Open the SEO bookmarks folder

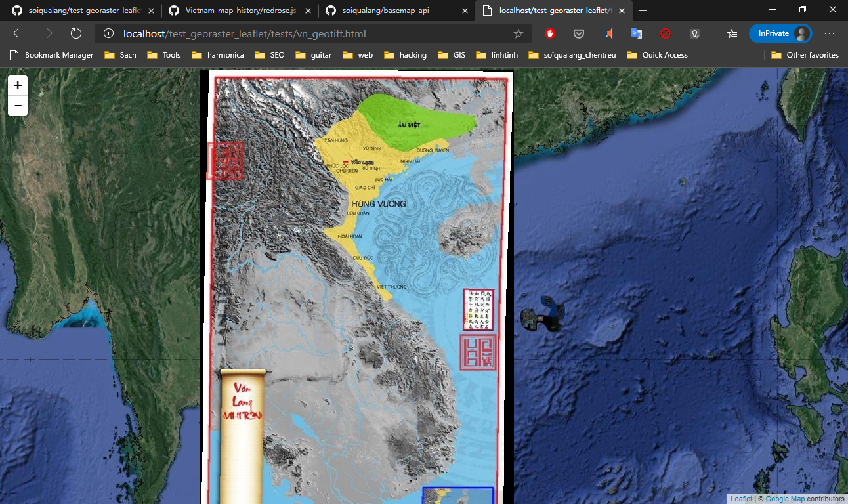(270, 55)
